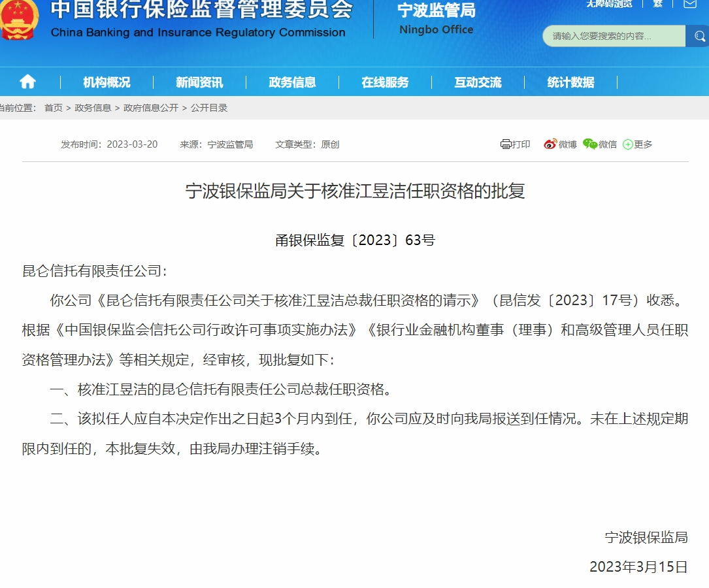Click the addressee line 昆仑信托有限责任公司：
The width and height of the screenshot is (709, 588).
(x=95, y=271)
